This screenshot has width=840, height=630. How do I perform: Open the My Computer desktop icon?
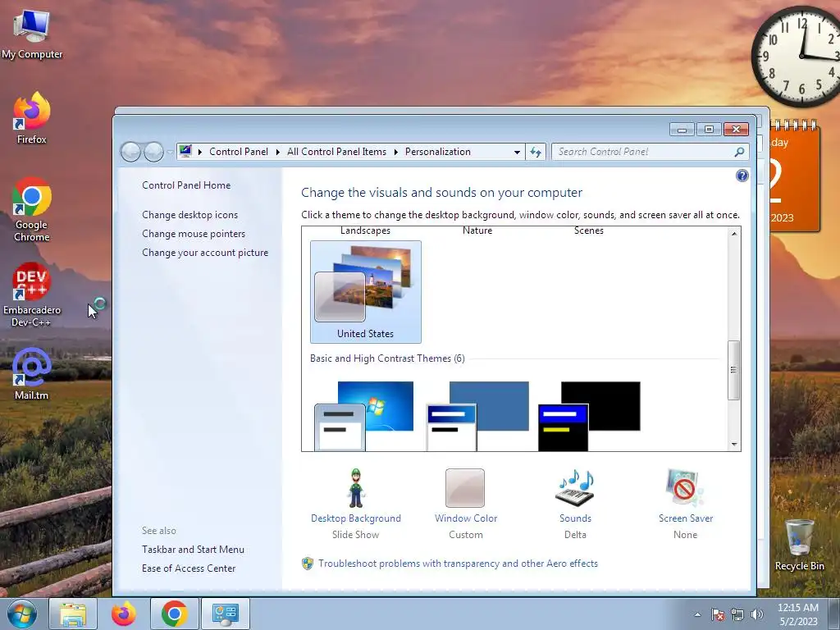pyautogui.click(x=32, y=34)
